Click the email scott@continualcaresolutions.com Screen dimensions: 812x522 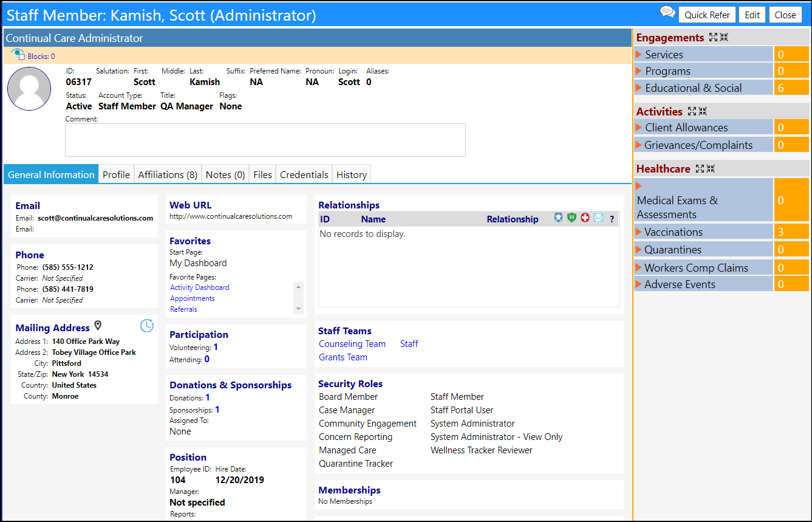point(95,218)
